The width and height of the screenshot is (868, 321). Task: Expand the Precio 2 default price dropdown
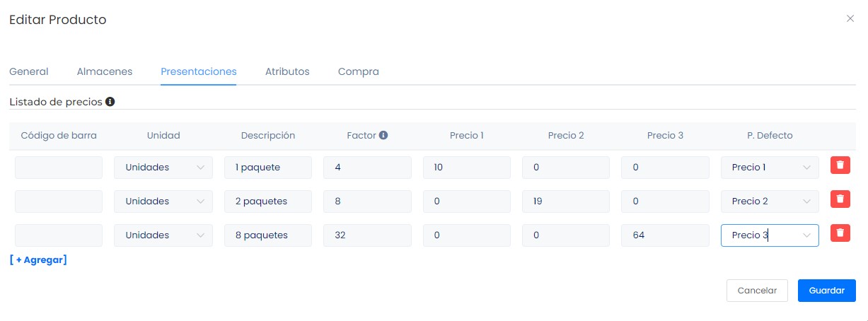770,202
